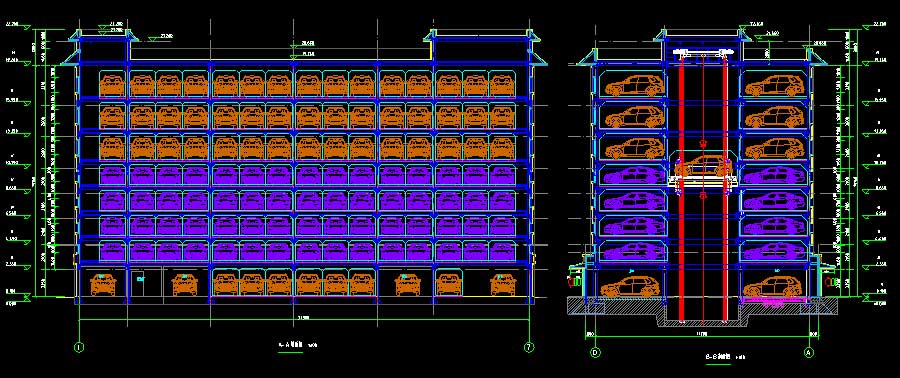Screen dimensions: 900x378
Task: Select the car on the central lift platform
Action: coord(703,167)
